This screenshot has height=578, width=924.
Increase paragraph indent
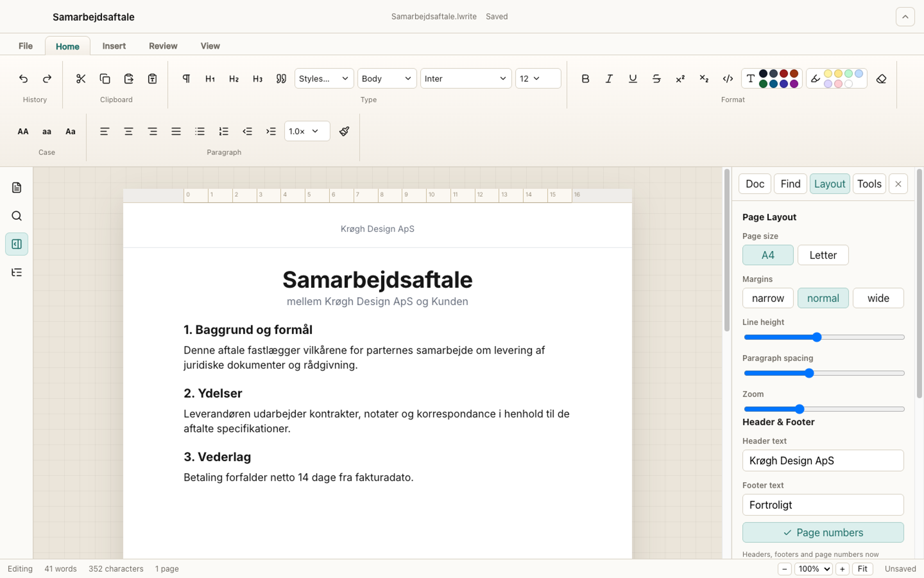(271, 132)
